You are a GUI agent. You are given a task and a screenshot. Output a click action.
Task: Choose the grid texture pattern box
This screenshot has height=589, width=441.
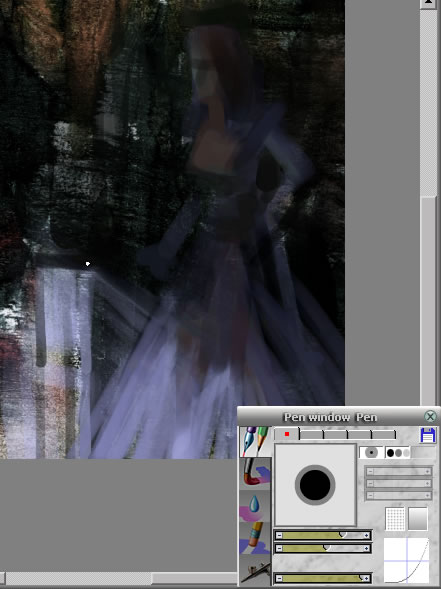pos(395,519)
